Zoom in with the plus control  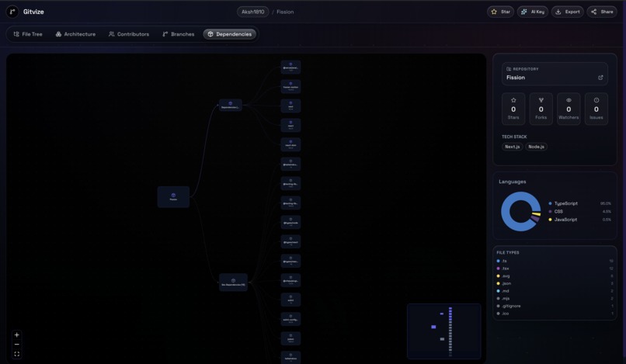tap(17, 335)
